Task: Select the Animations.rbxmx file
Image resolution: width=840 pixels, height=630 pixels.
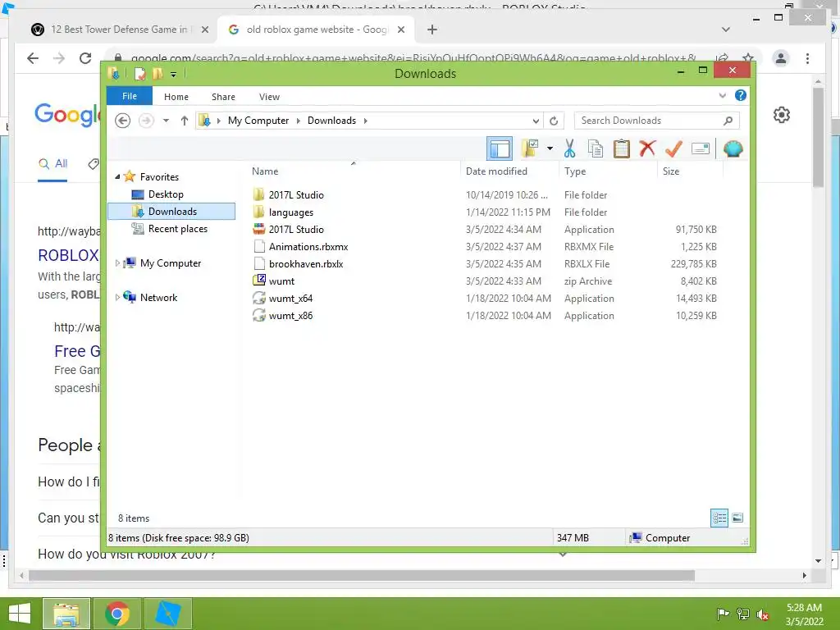Action: tap(308, 246)
